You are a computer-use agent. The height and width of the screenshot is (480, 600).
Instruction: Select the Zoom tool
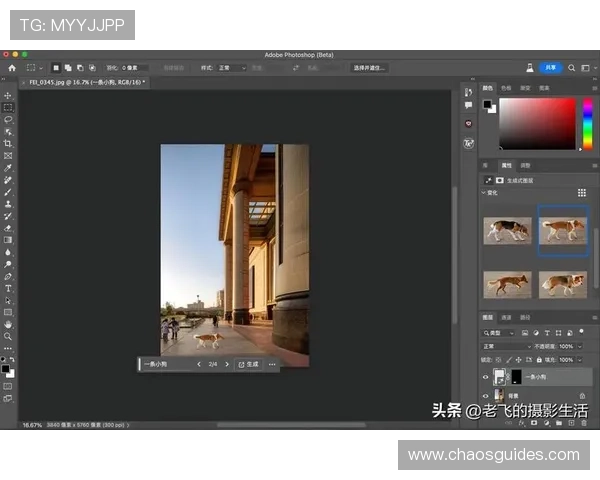[x=8, y=336]
